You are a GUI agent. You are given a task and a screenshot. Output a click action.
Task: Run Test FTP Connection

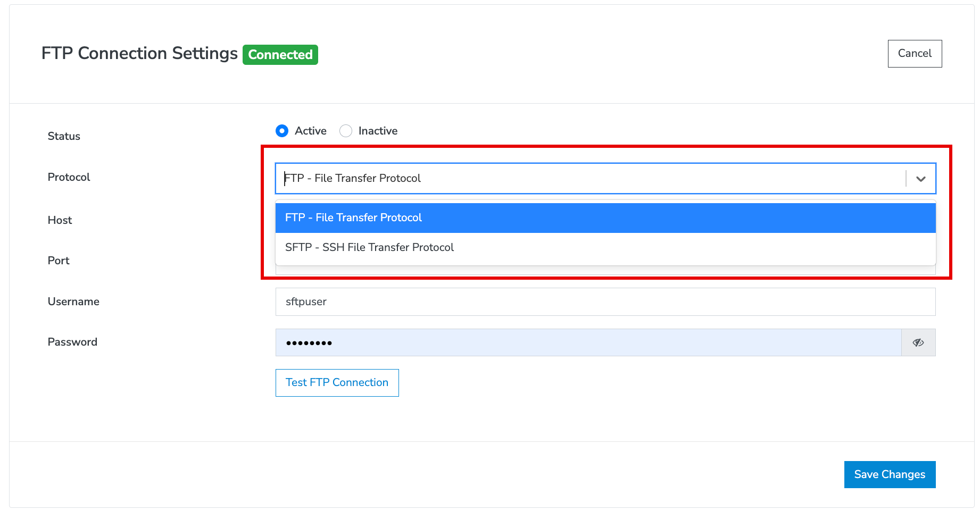[337, 382]
